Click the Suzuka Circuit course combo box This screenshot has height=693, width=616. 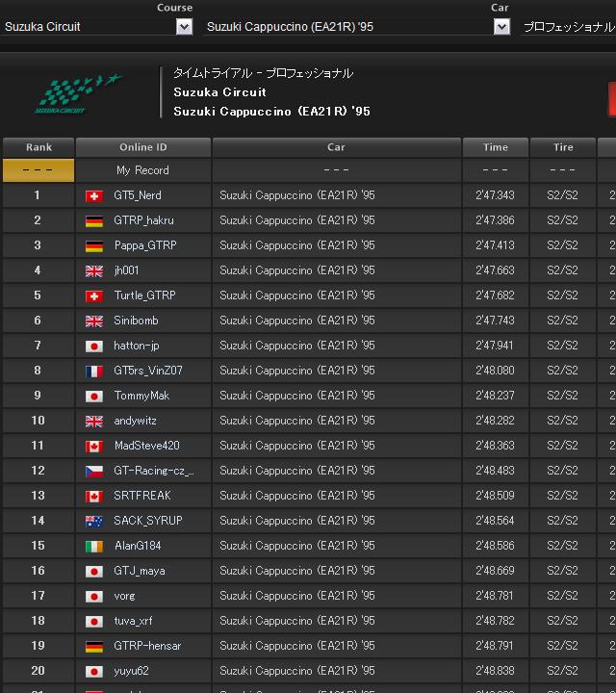[x=89, y=27]
